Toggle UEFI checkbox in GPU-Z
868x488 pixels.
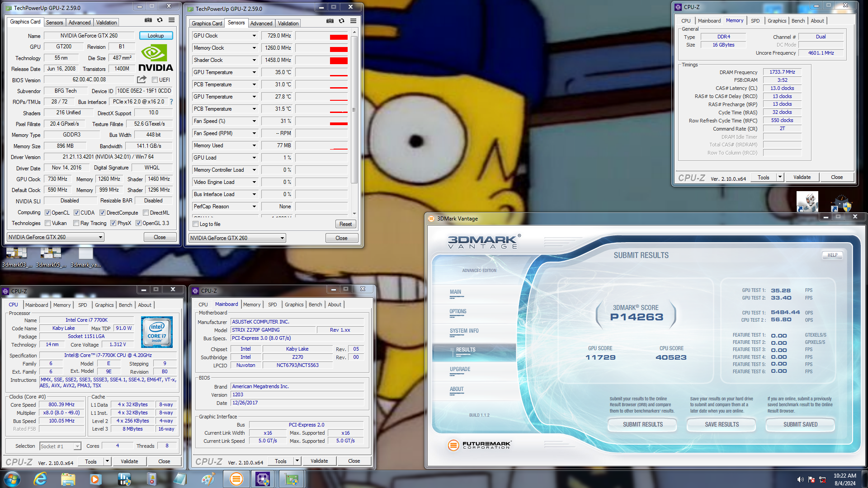click(155, 80)
